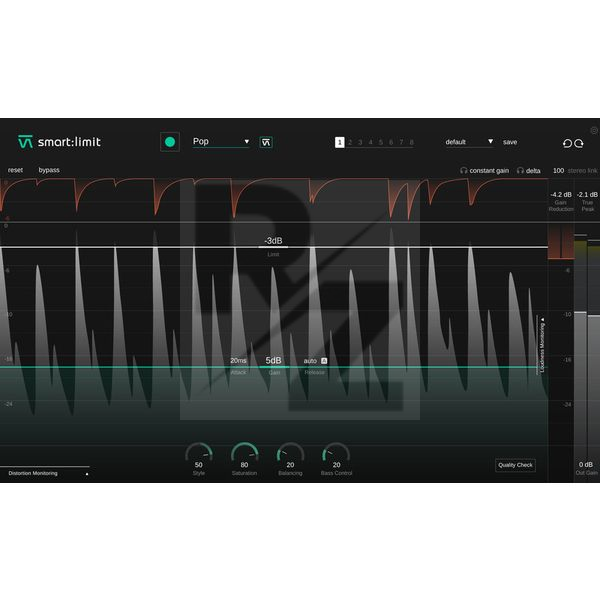This screenshot has height=600, width=600.
Task: Select state slot 2
Action: pyautogui.click(x=350, y=142)
